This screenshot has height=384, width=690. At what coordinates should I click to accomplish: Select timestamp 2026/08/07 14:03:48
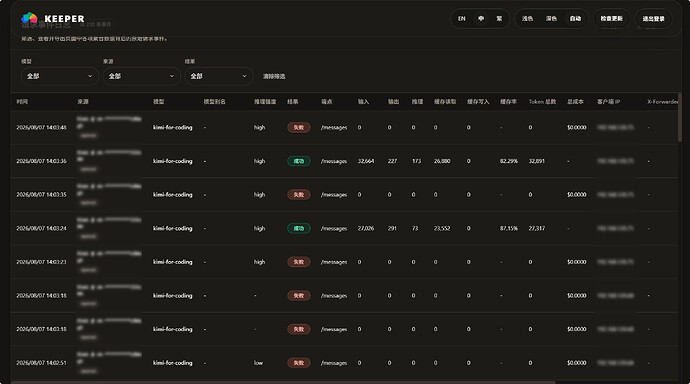click(x=41, y=128)
